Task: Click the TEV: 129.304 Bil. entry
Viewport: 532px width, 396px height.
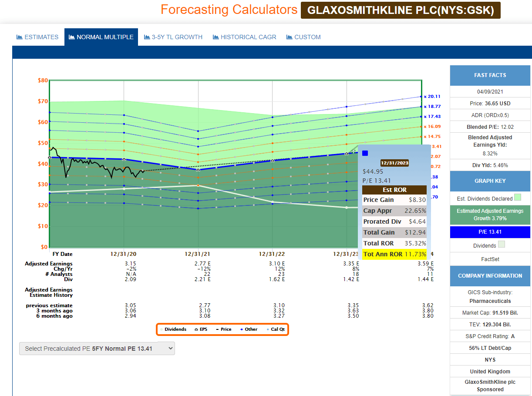Action: tap(490, 325)
